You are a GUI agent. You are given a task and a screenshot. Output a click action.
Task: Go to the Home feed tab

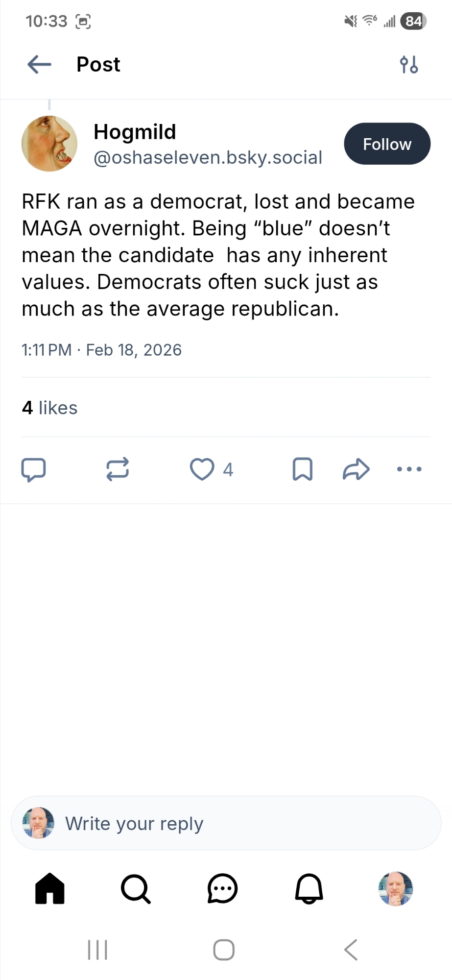point(50,888)
